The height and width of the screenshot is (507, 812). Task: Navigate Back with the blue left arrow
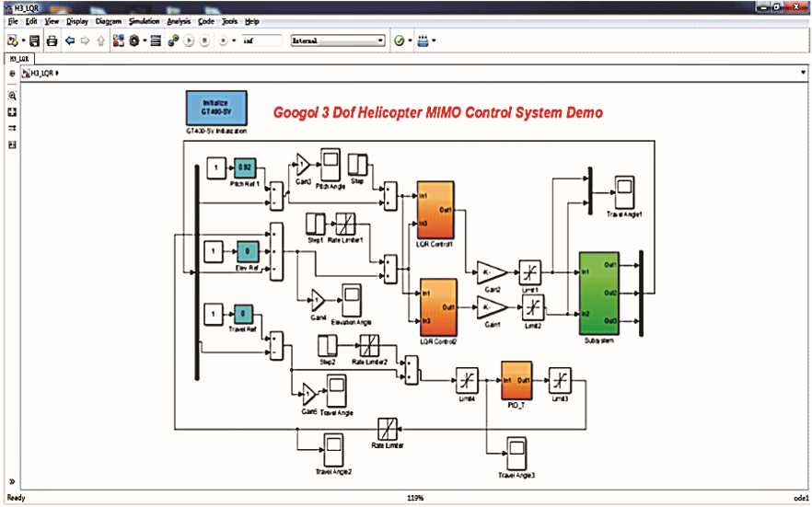[x=70, y=40]
